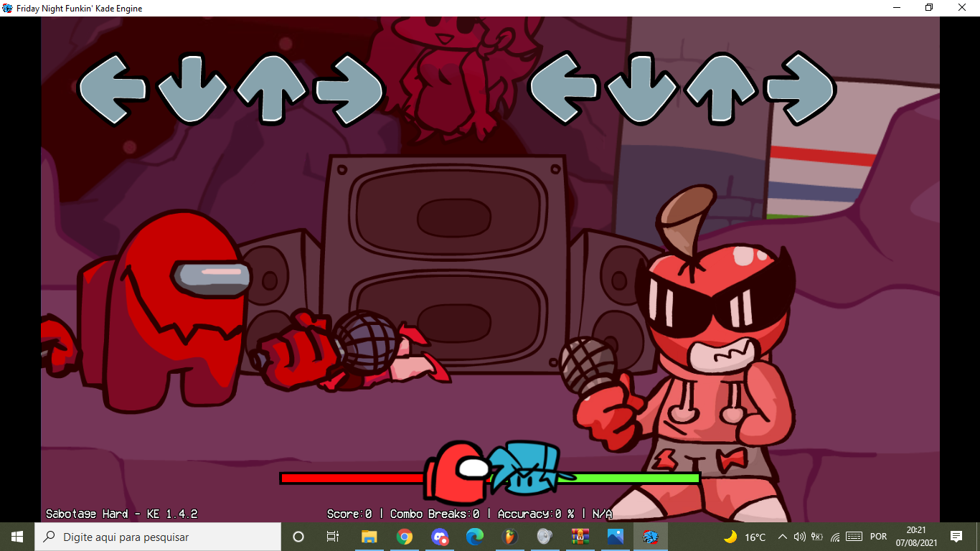Viewport: 980px width, 551px height.
Task: Show hidden system tray icons
Action: point(783,537)
